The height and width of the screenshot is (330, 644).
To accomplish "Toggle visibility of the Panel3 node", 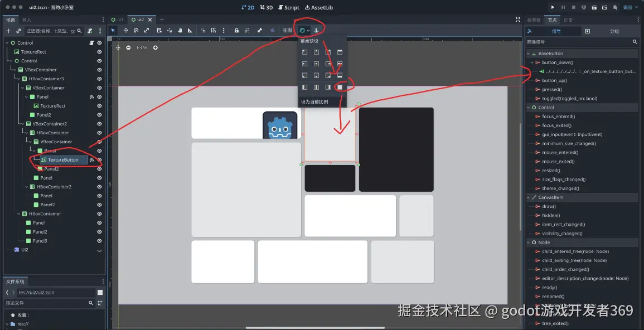I will coord(99,241).
